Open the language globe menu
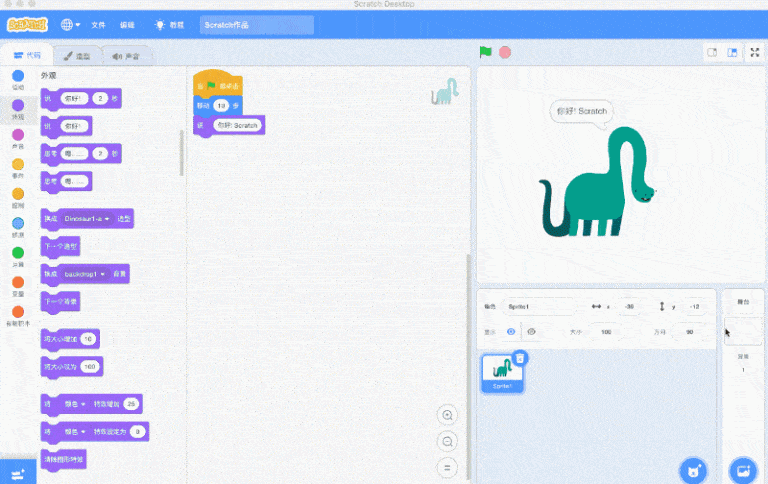768x484 pixels. 70,23
